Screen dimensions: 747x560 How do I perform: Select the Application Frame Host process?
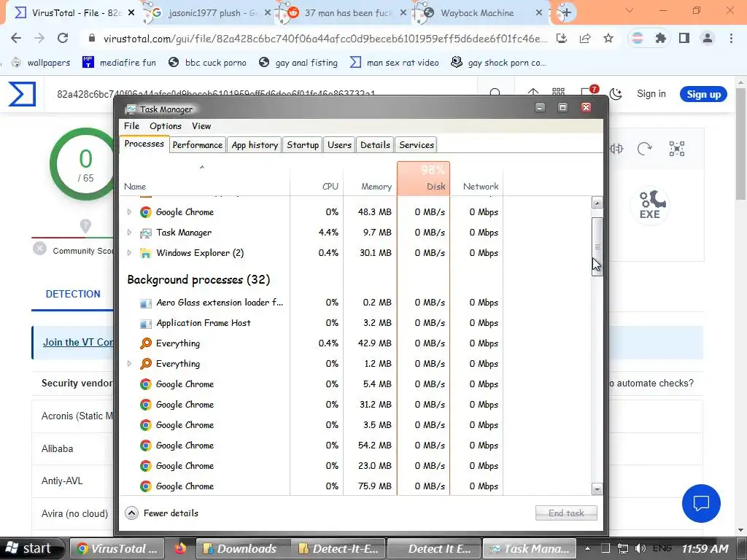click(x=312, y=323)
